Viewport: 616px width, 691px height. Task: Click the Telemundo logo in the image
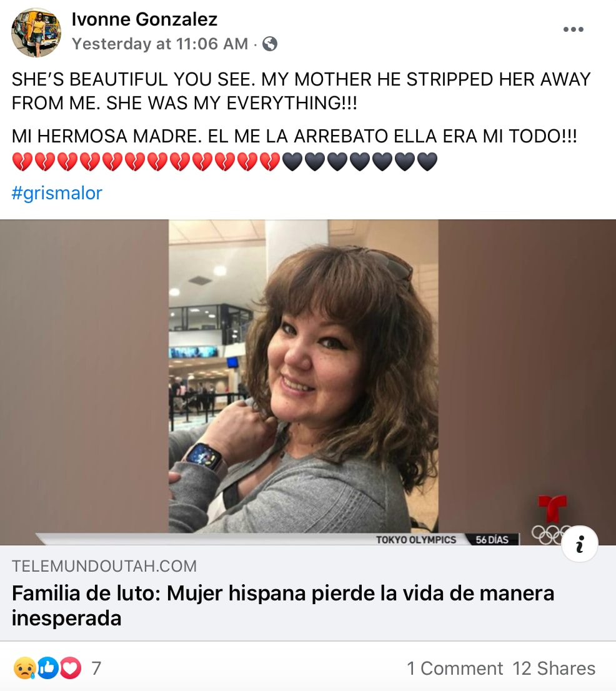click(x=552, y=509)
